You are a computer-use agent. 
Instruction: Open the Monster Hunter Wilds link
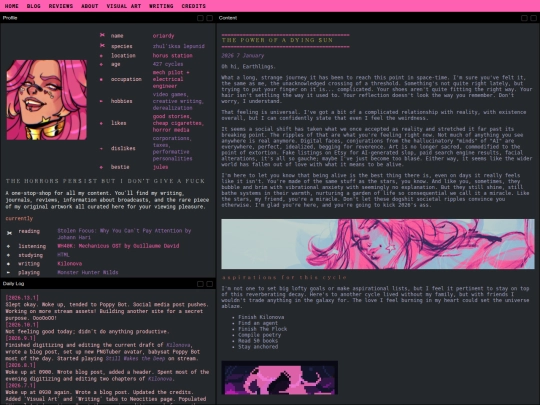pos(87,272)
